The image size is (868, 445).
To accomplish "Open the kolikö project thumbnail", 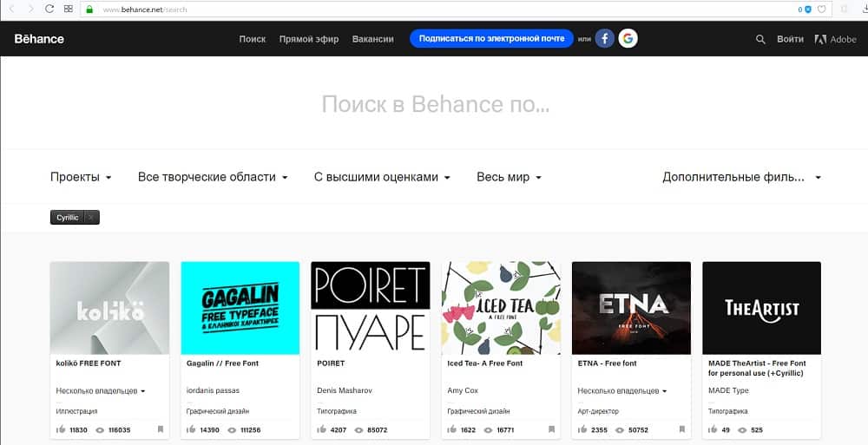I will coord(109,308).
